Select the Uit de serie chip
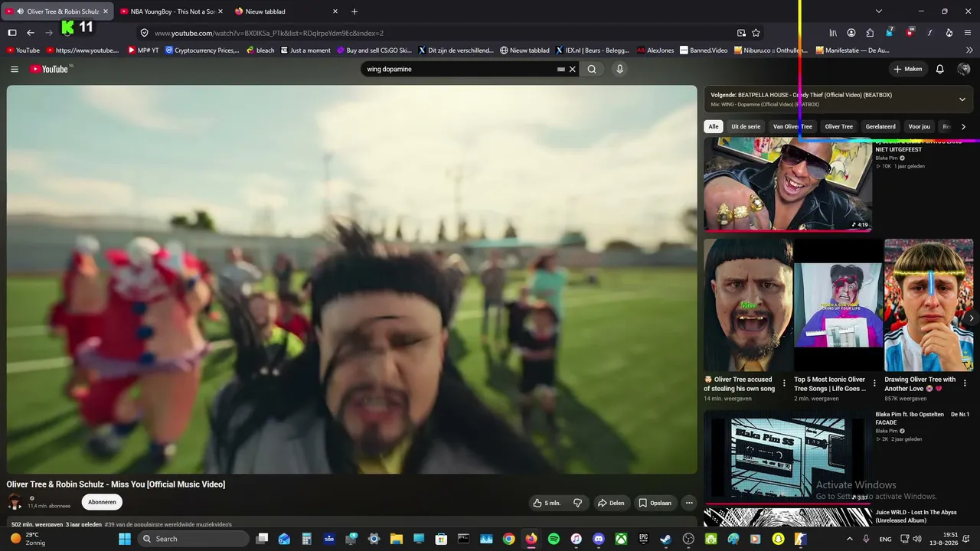This screenshot has height=551, width=980. click(x=746, y=126)
